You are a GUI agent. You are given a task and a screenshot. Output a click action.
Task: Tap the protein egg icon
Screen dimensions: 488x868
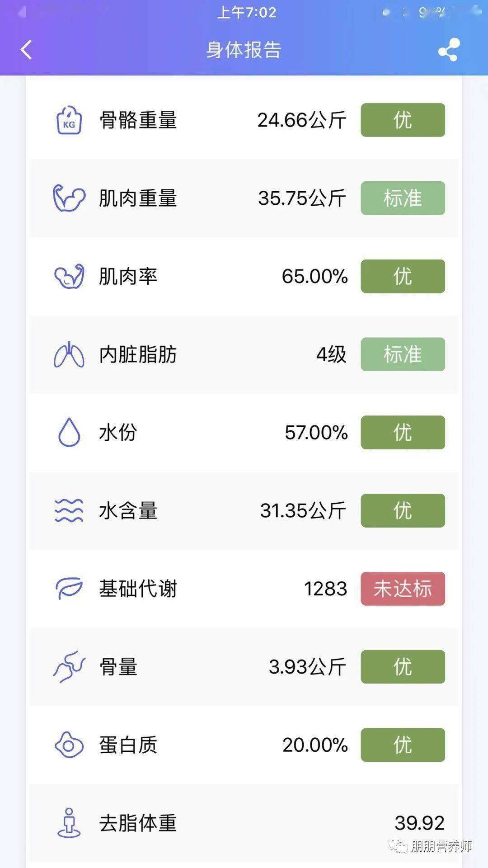[x=69, y=745]
